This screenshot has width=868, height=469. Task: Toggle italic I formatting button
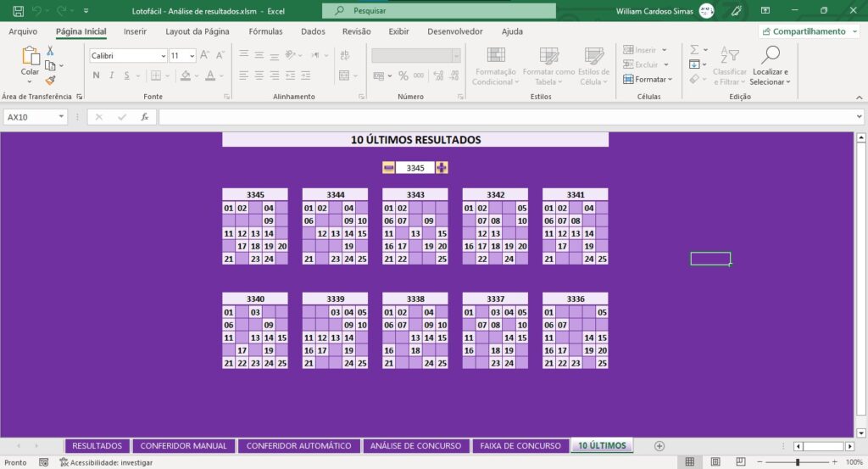coord(111,75)
